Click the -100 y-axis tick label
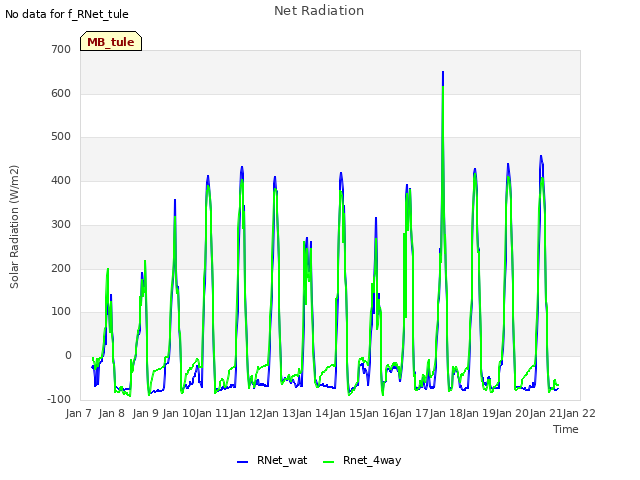Image resolution: width=640 pixels, height=480 pixels. pyautogui.click(x=59, y=399)
